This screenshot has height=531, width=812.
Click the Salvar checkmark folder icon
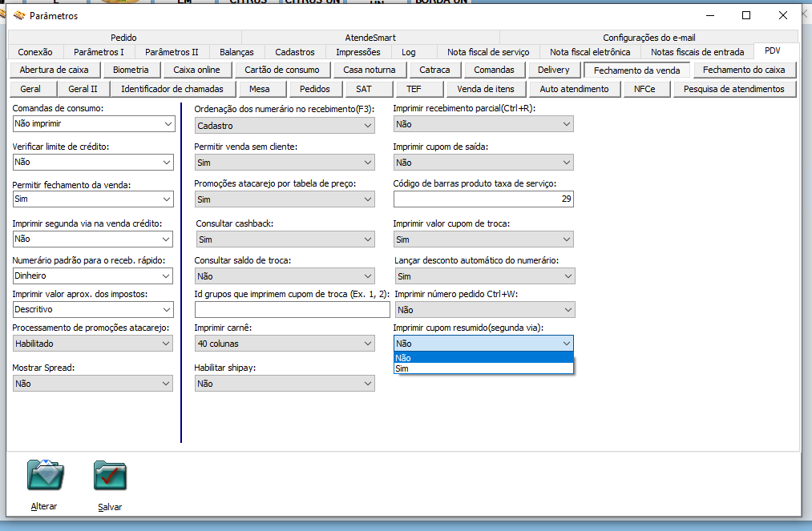click(x=110, y=475)
